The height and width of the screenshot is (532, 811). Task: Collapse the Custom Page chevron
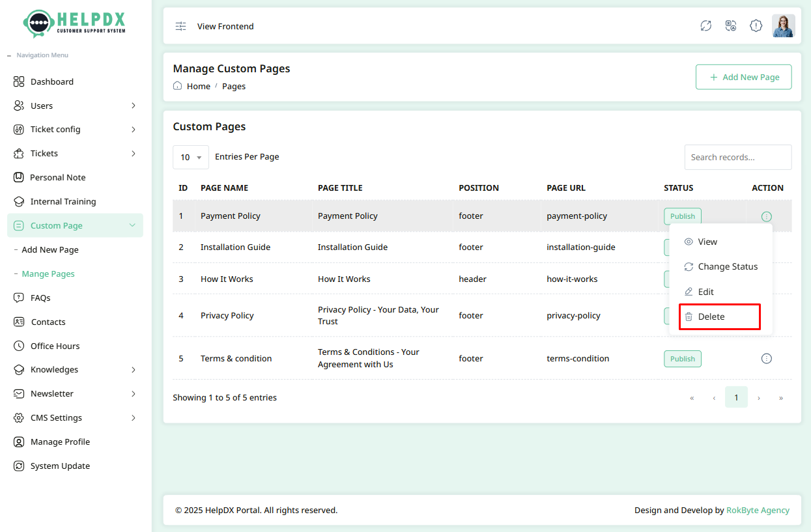coord(132,225)
